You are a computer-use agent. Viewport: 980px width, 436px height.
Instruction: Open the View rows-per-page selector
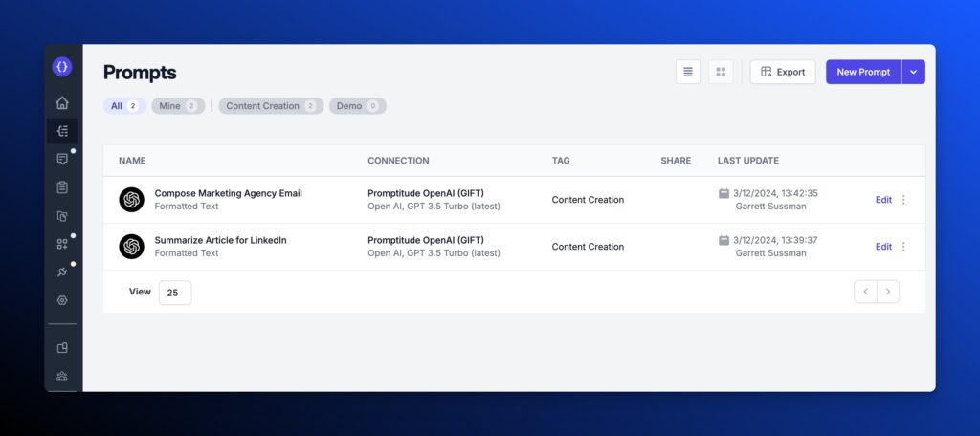tap(174, 293)
